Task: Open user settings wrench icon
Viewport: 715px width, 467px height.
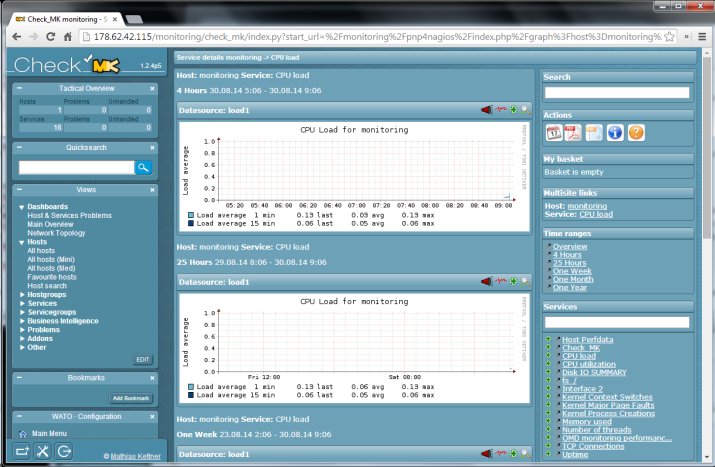Action: click(x=42, y=451)
